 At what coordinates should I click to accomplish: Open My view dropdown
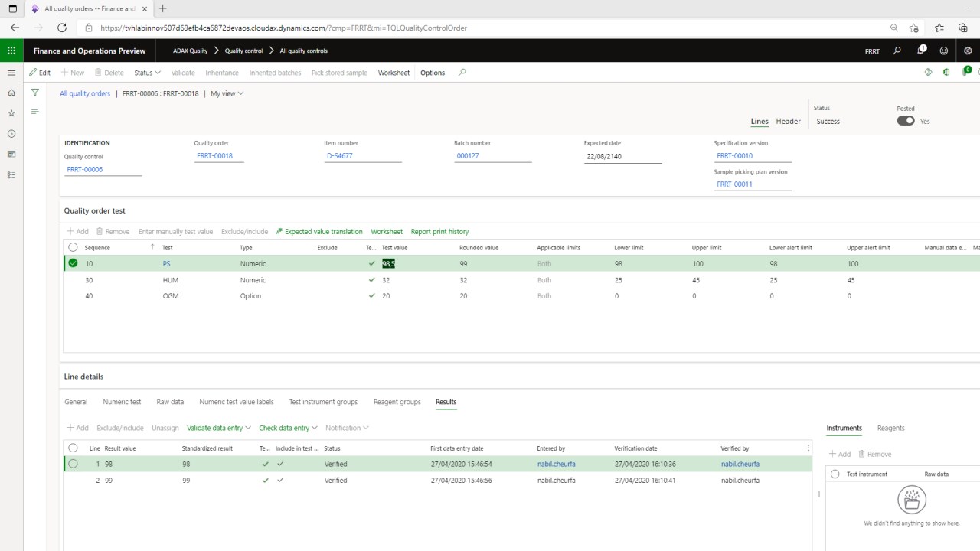(x=227, y=93)
